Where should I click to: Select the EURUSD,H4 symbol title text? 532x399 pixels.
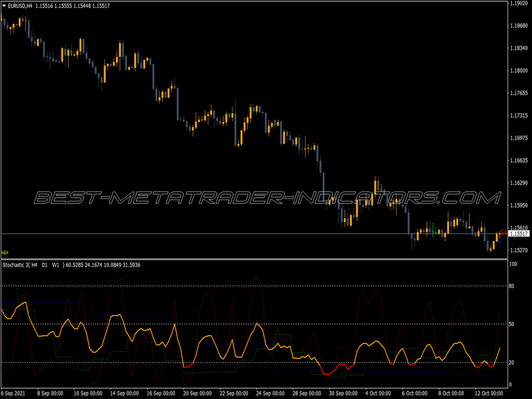tap(20, 6)
